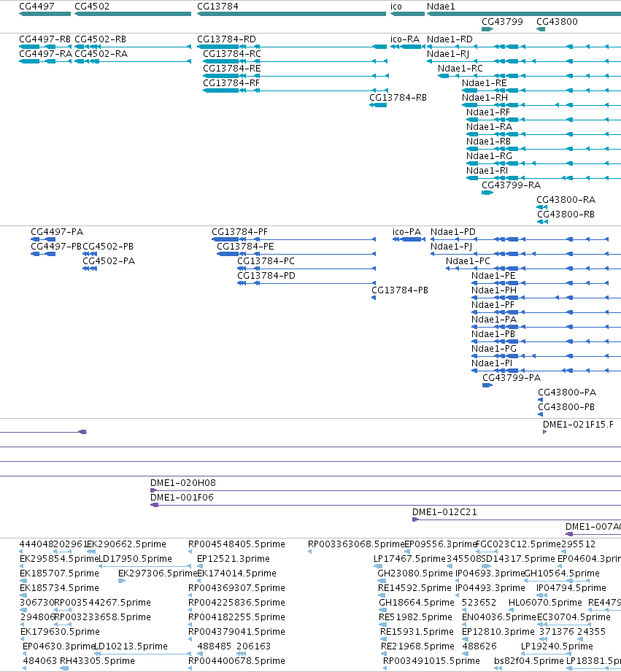Viewport: 621px width, 672px height.
Task: Open protein Ndae1-PI
Action: 492,363
